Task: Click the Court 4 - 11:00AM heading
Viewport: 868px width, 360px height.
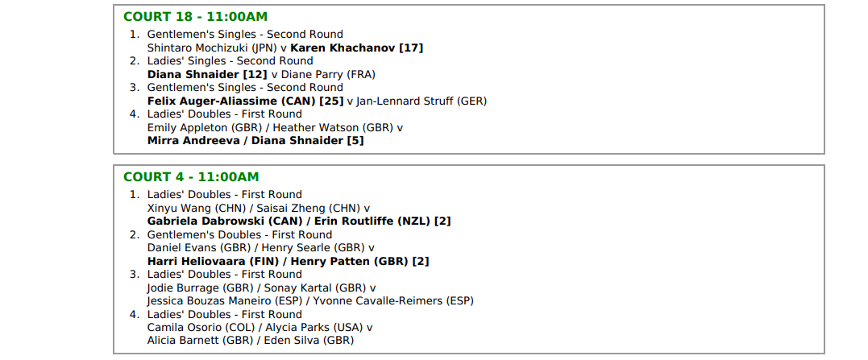Action: tap(191, 177)
